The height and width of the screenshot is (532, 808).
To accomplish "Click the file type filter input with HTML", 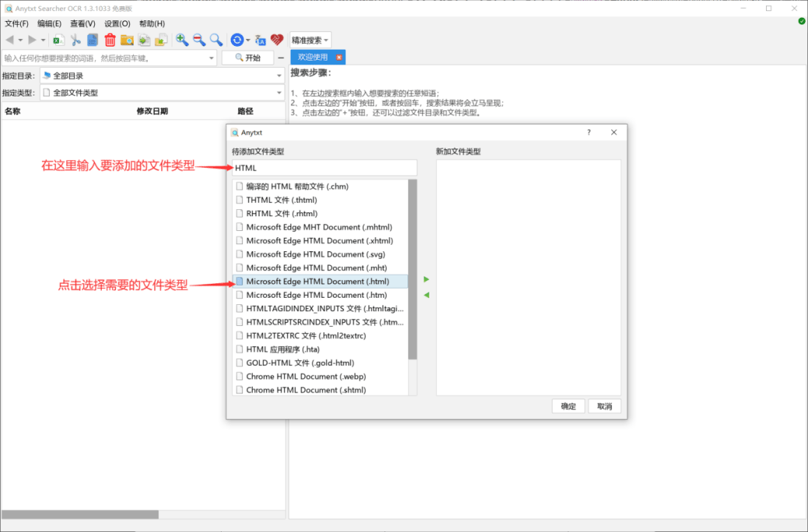I will point(324,168).
